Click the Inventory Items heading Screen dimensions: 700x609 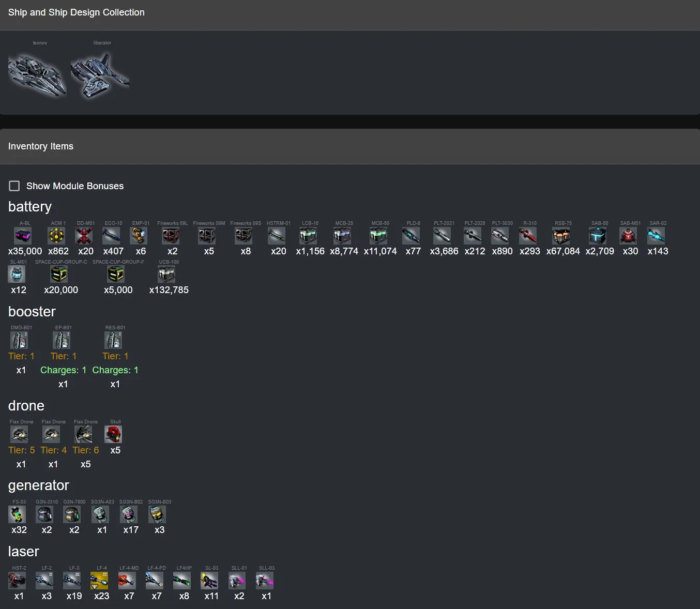(x=41, y=146)
